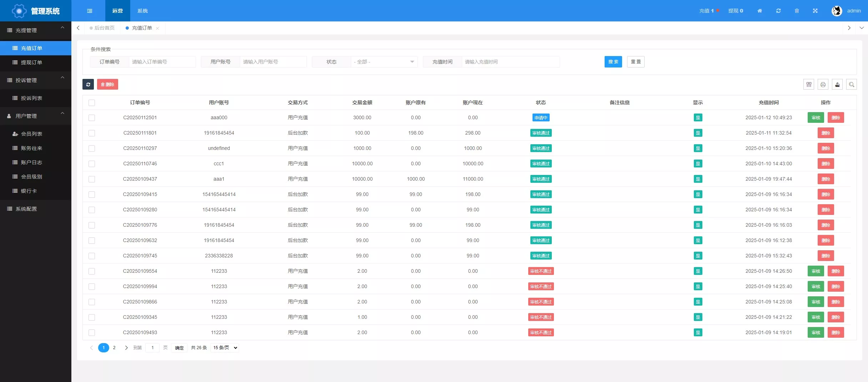Click the dark refresh button beside 删除

coord(88,85)
